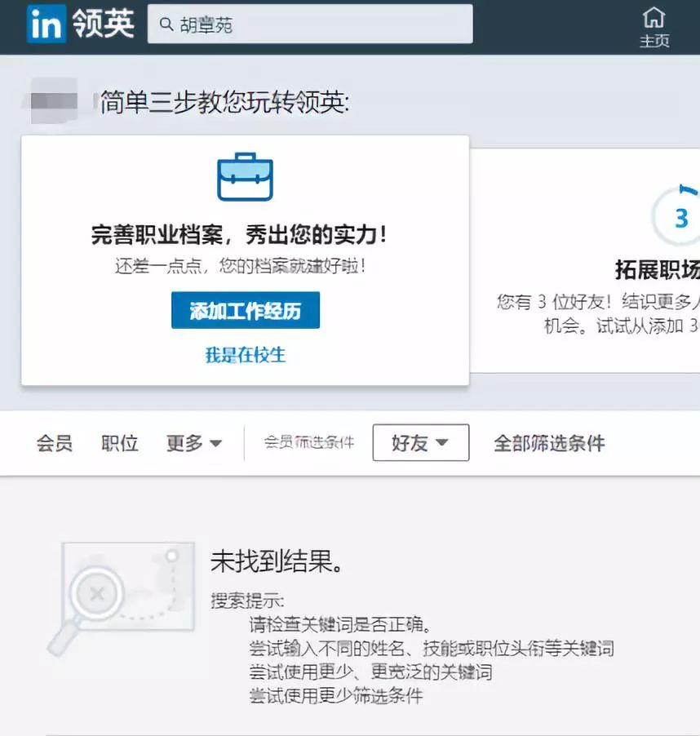This screenshot has height=736, width=700.
Task: Click the tip 尝试使用更少筛选条件
Action: [336, 695]
